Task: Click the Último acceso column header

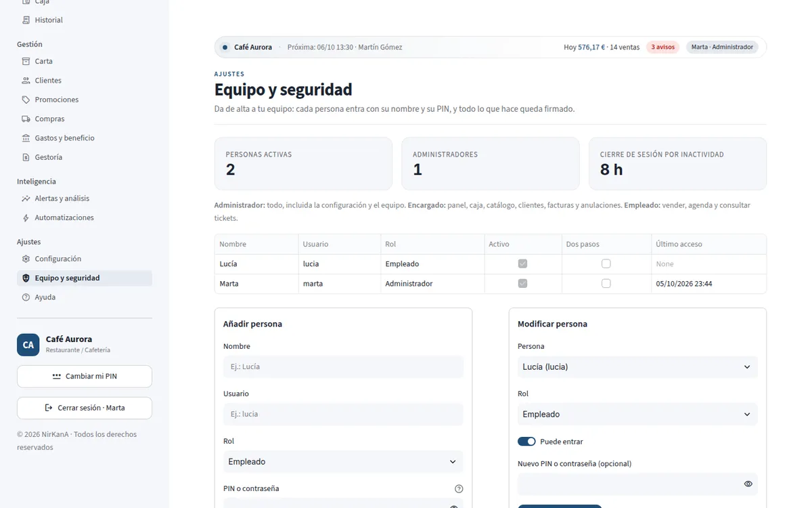Action: point(709,245)
